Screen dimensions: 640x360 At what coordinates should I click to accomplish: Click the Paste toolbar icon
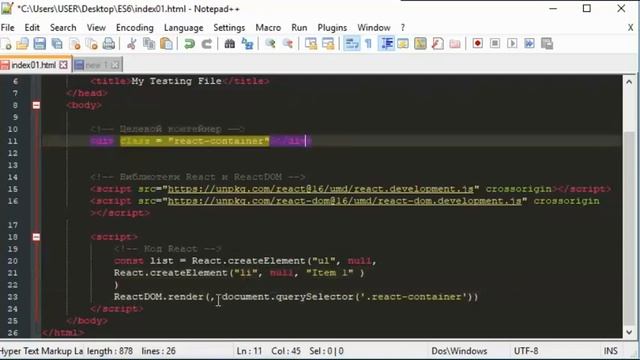click(166, 44)
